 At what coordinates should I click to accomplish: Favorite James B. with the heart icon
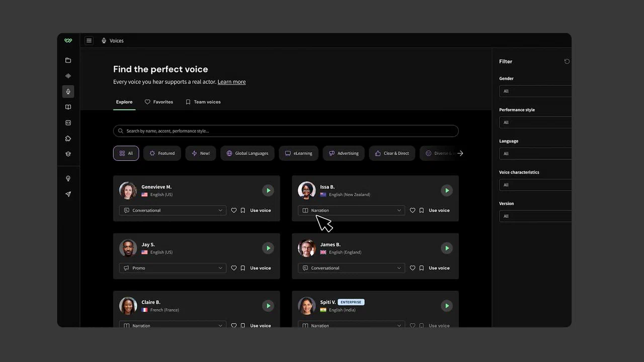tap(413, 268)
